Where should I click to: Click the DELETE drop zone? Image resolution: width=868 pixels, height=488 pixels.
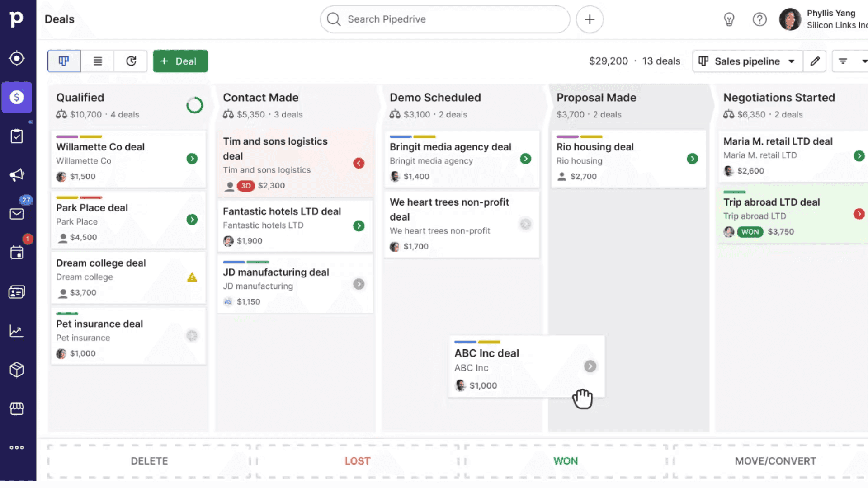coord(149,461)
